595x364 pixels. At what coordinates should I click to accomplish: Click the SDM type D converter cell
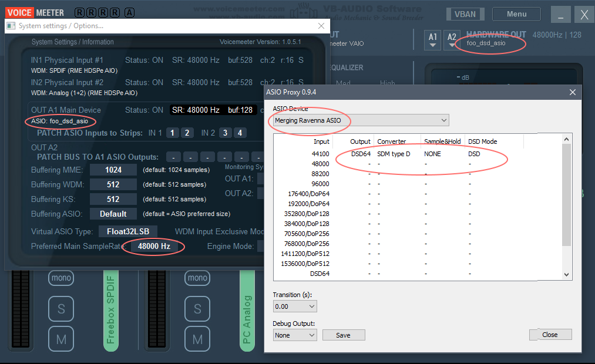click(x=394, y=154)
